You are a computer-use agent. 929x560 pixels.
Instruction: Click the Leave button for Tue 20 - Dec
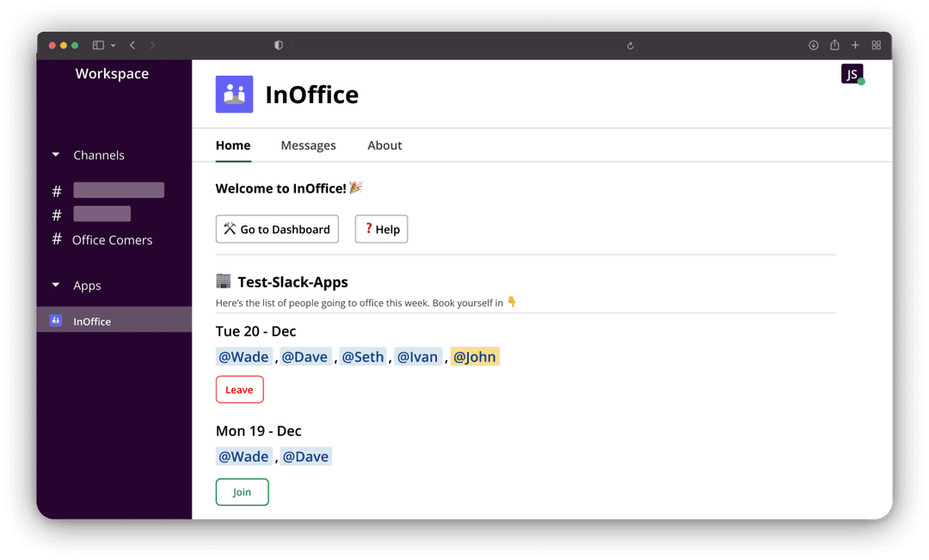239,390
